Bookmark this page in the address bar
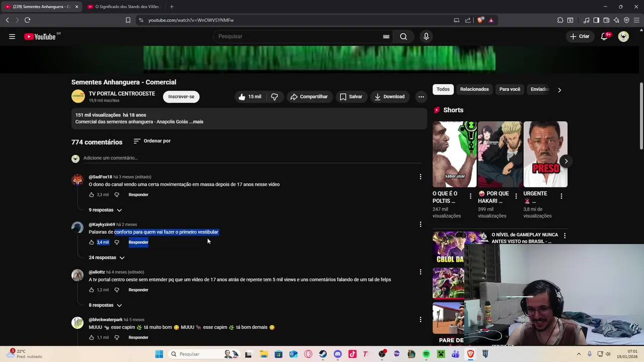The image size is (644, 362). click(128, 20)
